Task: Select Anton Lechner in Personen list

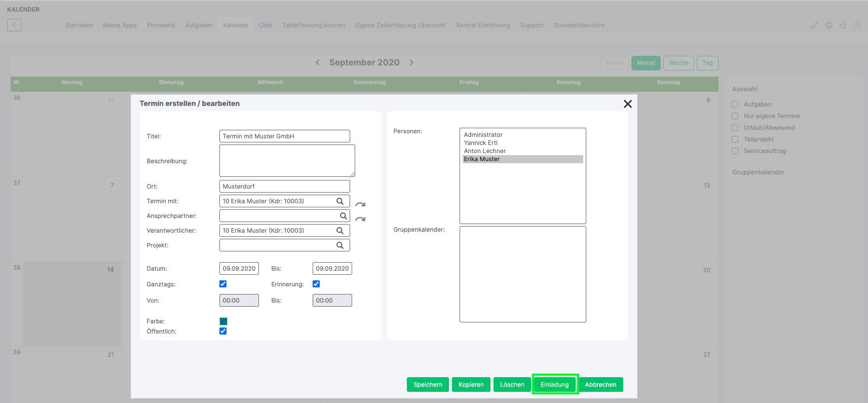Action: pos(485,151)
